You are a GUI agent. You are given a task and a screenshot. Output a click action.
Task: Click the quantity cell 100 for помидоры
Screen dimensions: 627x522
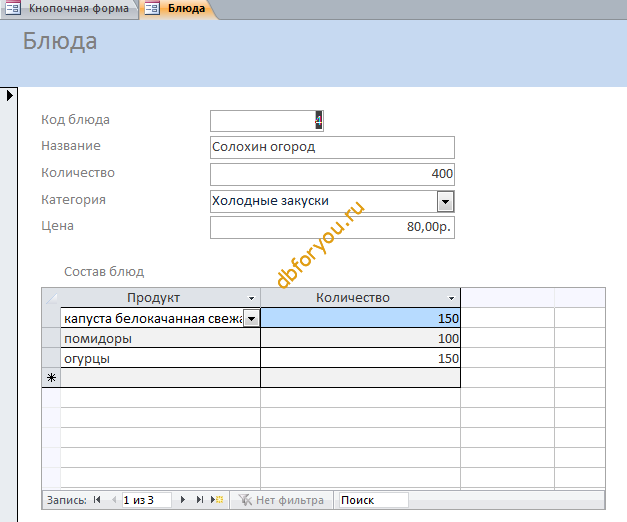coord(360,338)
